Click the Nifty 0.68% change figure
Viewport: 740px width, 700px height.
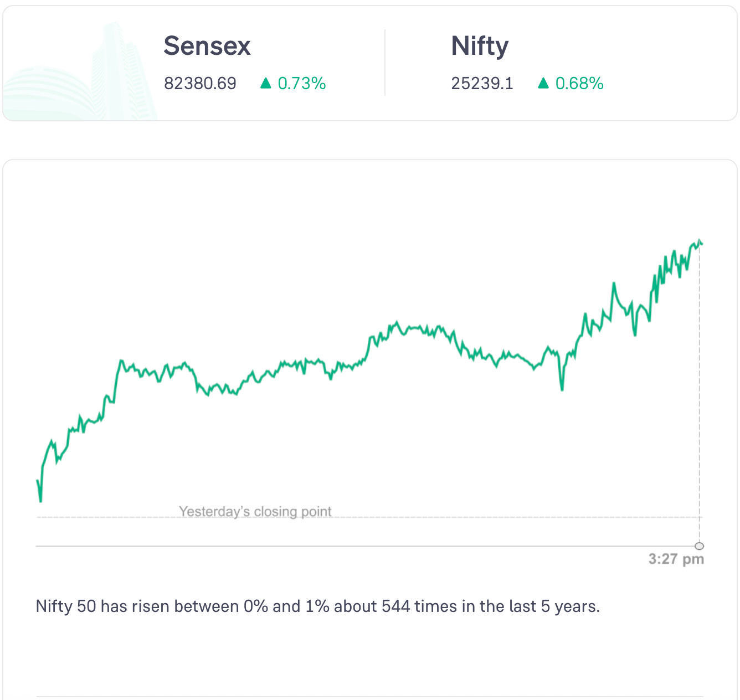tap(579, 84)
